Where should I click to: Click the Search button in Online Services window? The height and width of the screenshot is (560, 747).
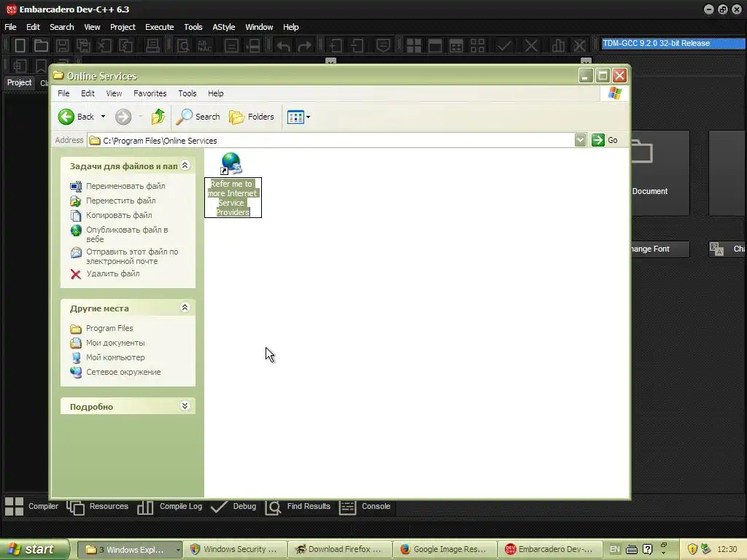click(198, 117)
